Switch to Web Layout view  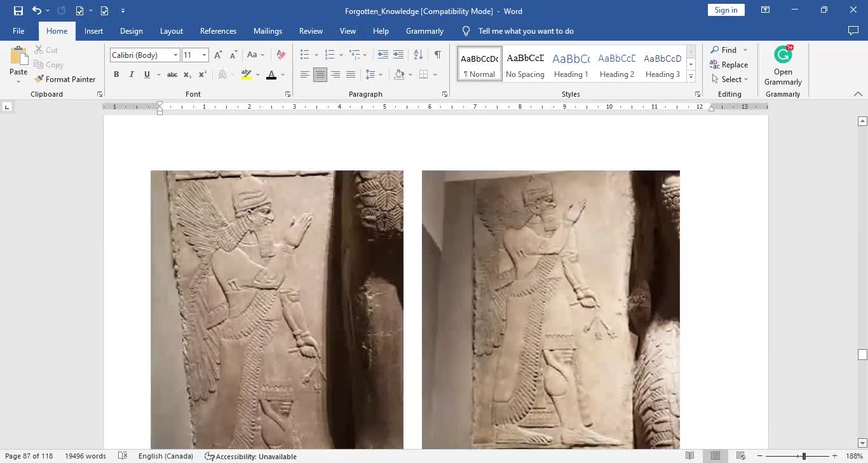coord(741,456)
